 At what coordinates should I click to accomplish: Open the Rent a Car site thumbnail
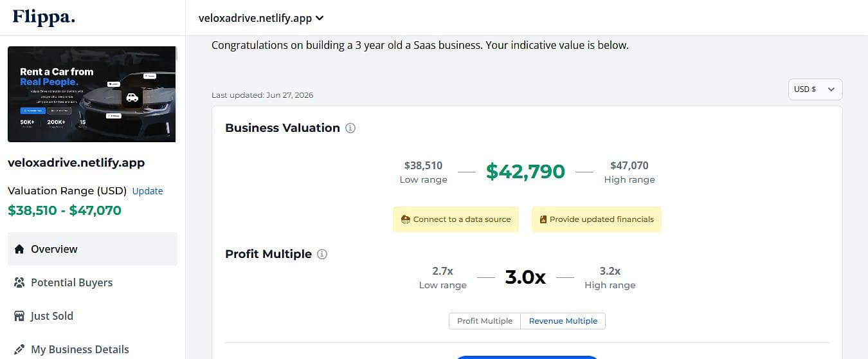[91, 94]
